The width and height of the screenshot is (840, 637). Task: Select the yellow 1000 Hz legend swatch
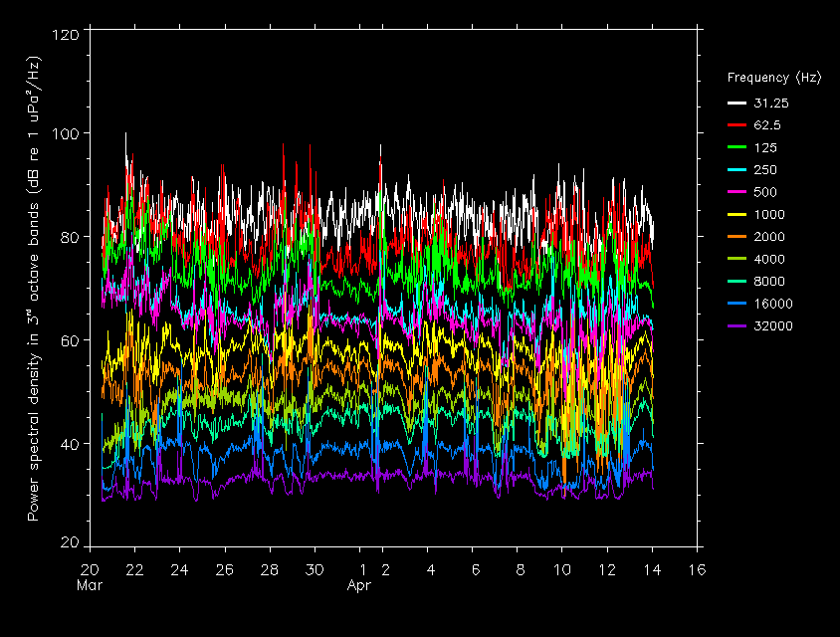tap(736, 215)
